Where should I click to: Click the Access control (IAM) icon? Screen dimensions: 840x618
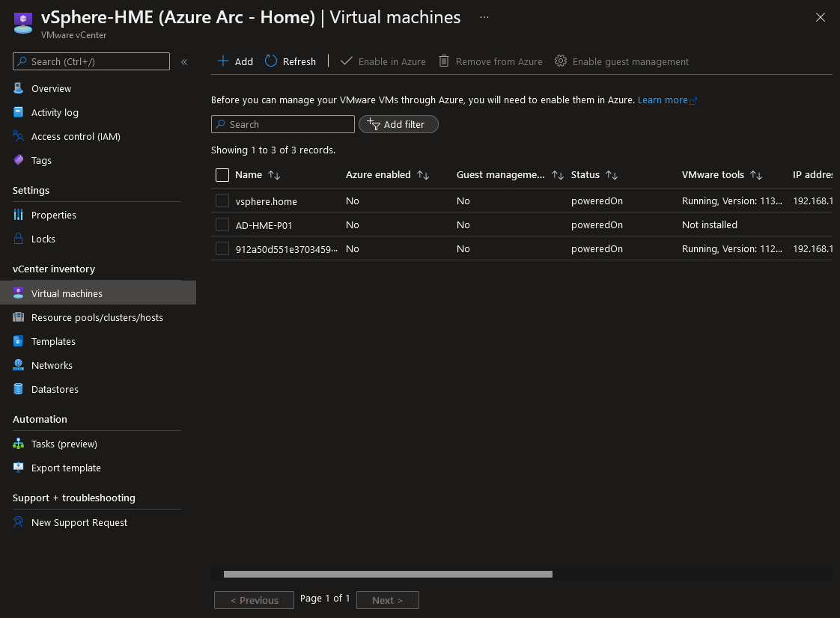pos(18,136)
